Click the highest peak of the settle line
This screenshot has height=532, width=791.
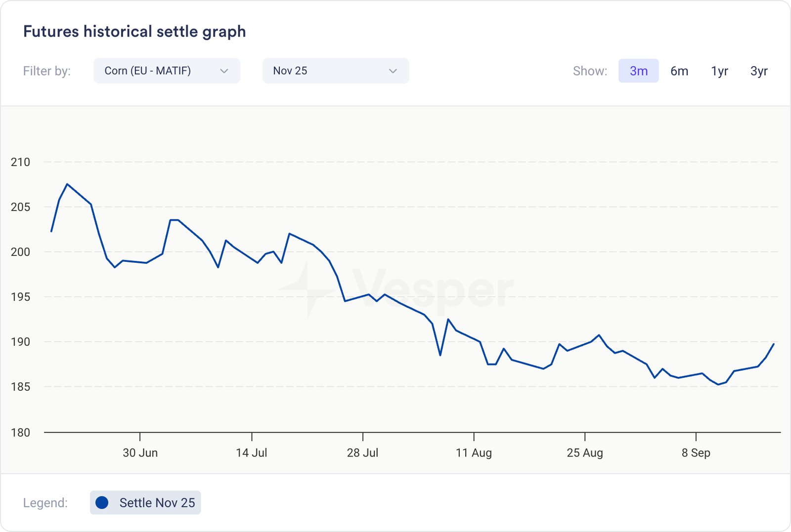[67, 184]
